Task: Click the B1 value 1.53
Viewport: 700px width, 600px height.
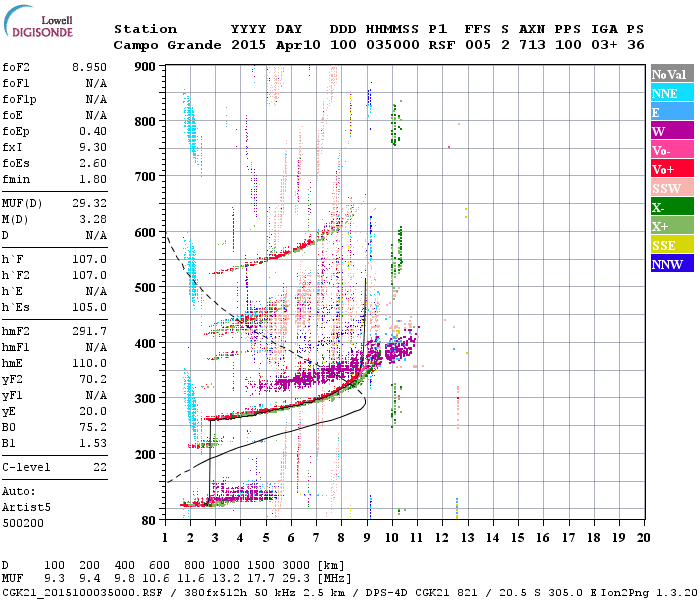Action: click(93, 443)
